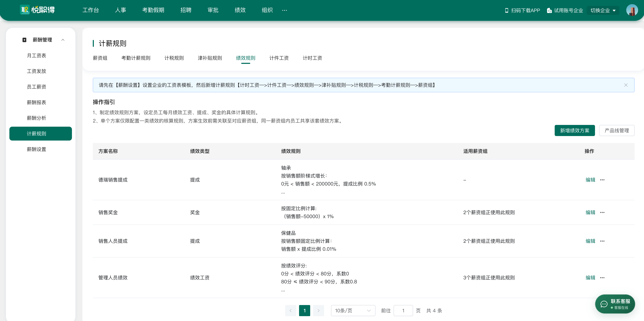This screenshot has width=644, height=321.
Task: Open 审批 in top navigation
Action: tap(213, 10)
